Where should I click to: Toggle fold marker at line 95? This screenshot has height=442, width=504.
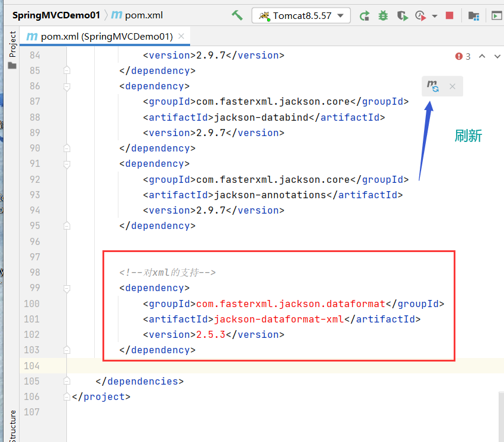pos(67,225)
